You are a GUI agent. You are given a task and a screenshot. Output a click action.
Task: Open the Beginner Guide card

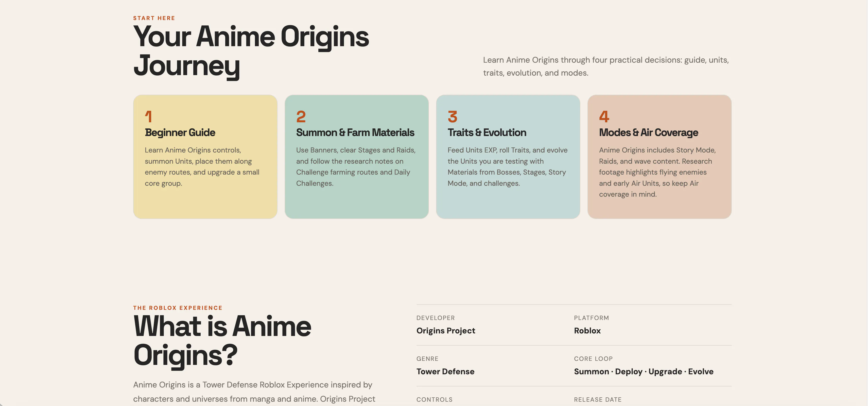(205, 157)
